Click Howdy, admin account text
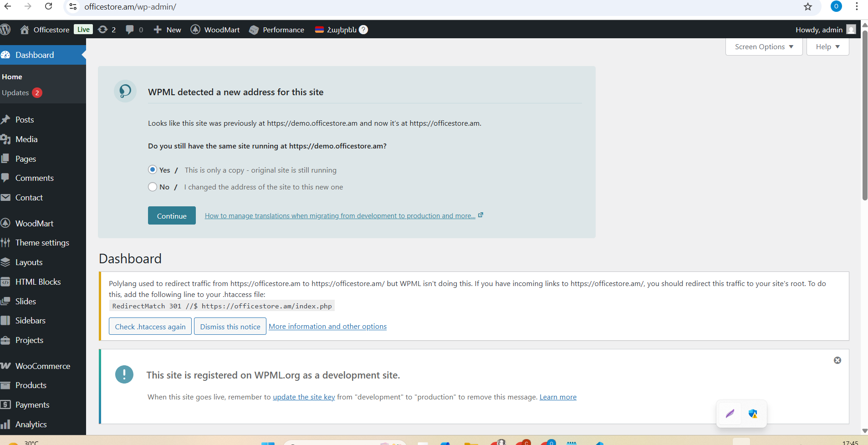 click(819, 30)
